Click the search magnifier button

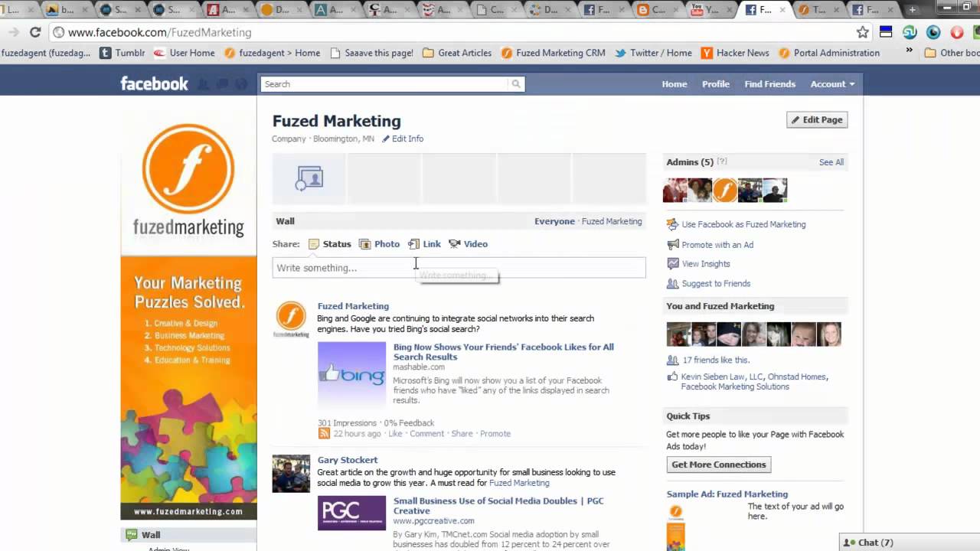516,84
